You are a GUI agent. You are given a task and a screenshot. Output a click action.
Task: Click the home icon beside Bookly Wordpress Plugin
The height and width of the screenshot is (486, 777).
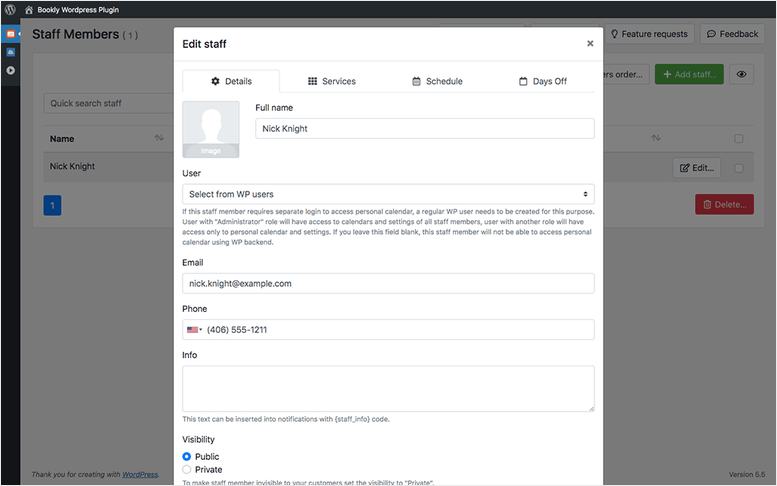pyautogui.click(x=29, y=10)
